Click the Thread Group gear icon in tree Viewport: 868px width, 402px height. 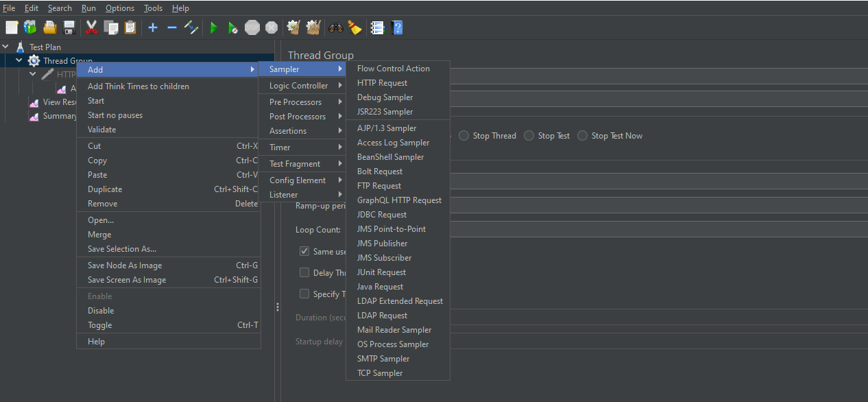point(34,61)
